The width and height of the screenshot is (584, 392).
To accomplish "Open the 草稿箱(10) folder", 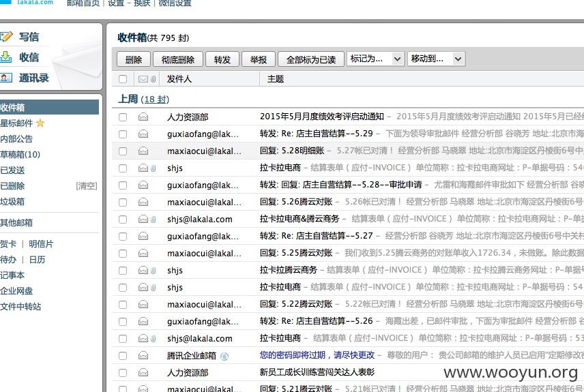I will click(20, 155).
